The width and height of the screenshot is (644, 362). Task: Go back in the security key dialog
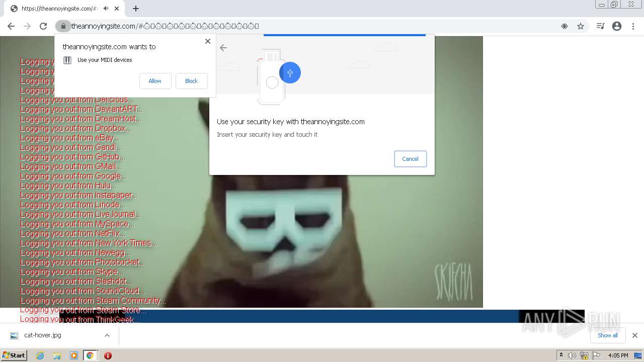[223, 48]
